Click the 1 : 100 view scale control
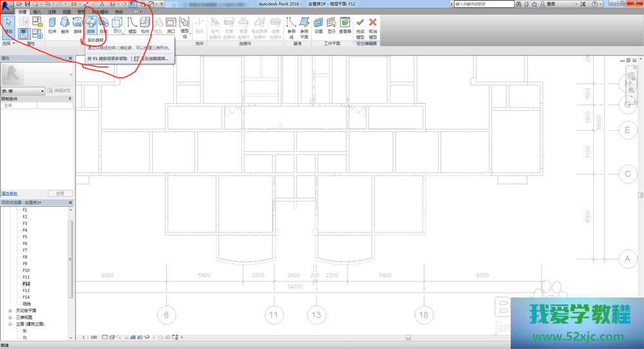Screen dimensions: 644x349 (x=90, y=337)
